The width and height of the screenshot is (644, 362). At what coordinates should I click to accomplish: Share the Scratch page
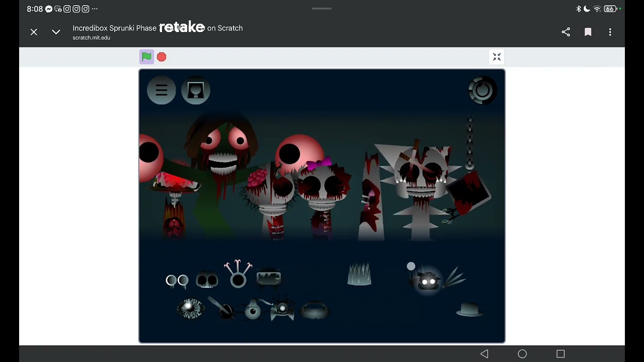pyautogui.click(x=566, y=32)
